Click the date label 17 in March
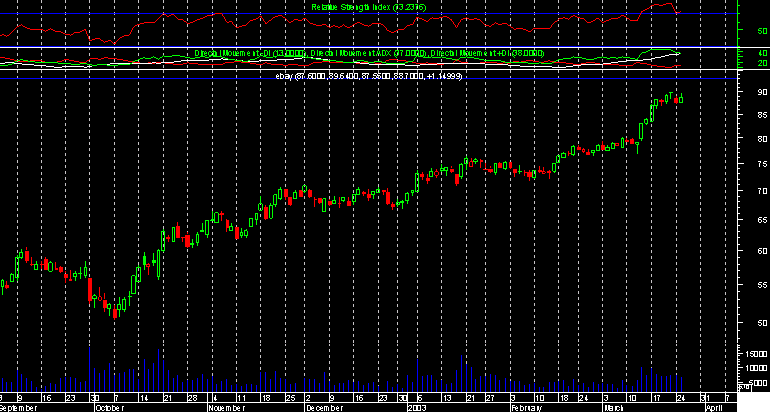 point(656,398)
